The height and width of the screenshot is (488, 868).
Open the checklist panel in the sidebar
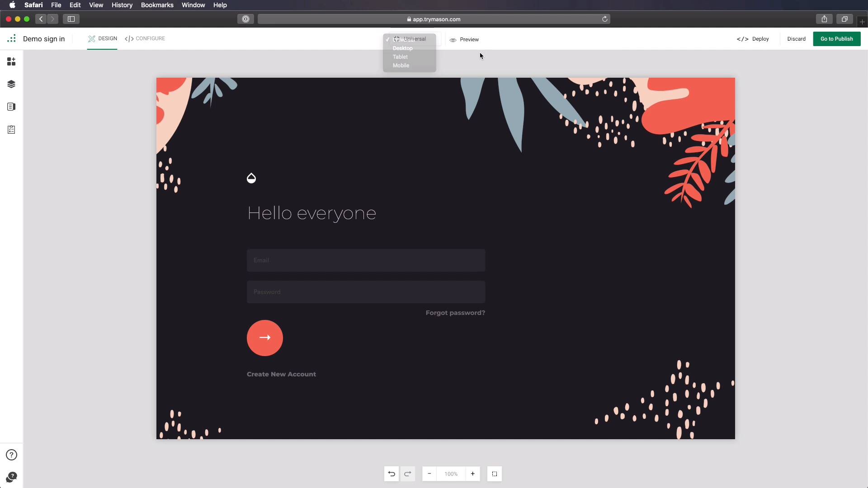(11, 130)
